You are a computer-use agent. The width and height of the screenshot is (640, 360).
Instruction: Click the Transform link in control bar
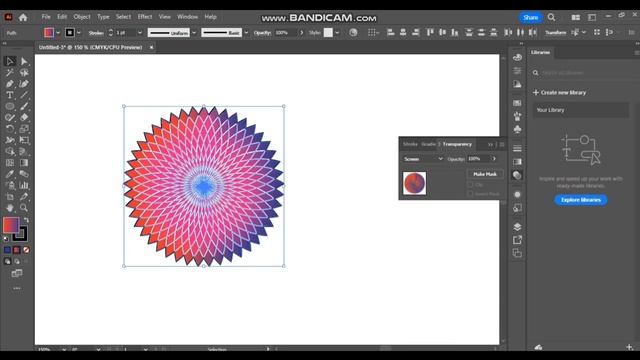(556, 33)
